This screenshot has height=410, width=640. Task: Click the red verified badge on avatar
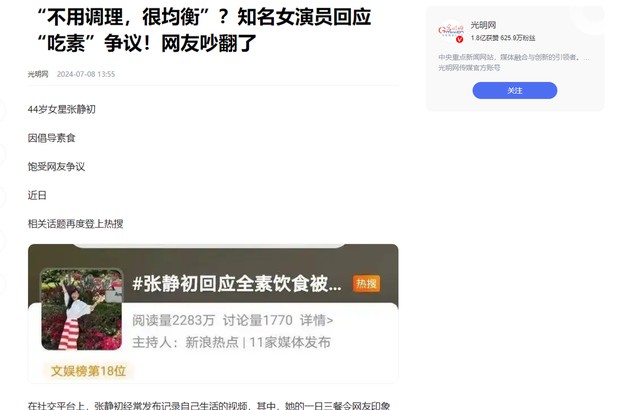pyautogui.click(x=460, y=39)
